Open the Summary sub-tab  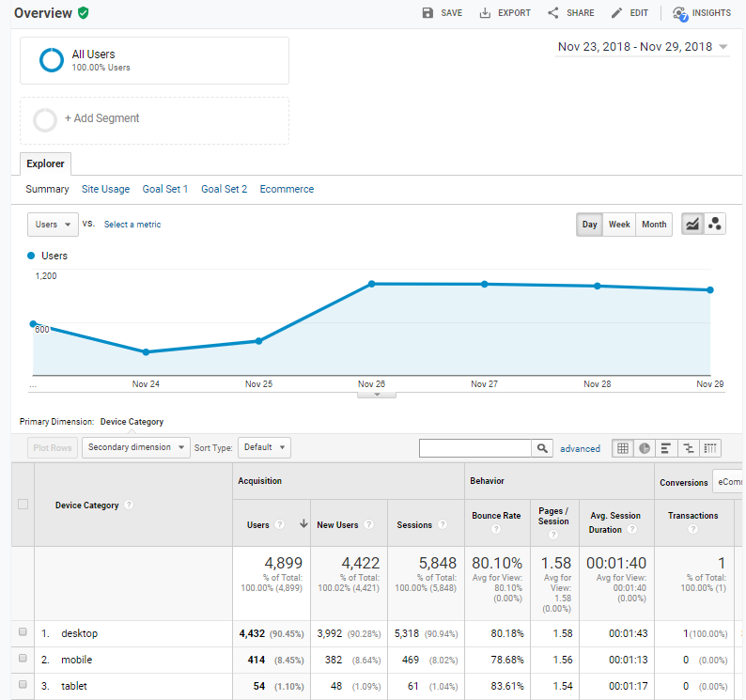click(47, 189)
